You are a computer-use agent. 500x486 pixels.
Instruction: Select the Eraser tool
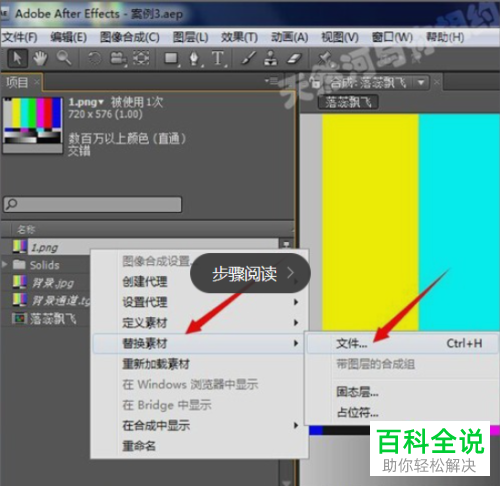(294, 59)
